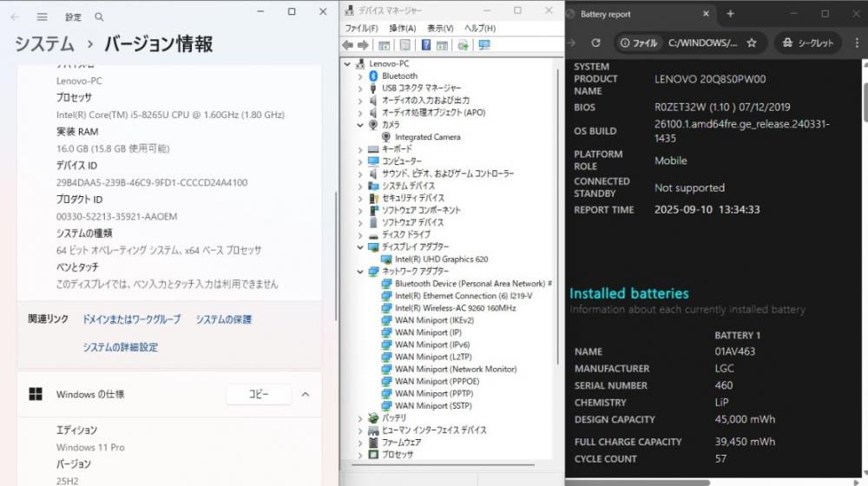
Task: Select ヒューマン インターフェイス デバイス item
Action: point(434,430)
